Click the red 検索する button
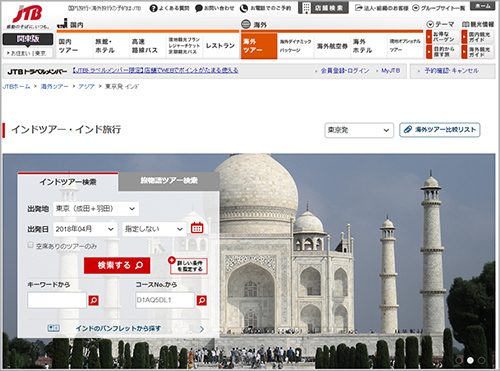This screenshot has height=371, width=500. click(117, 265)
